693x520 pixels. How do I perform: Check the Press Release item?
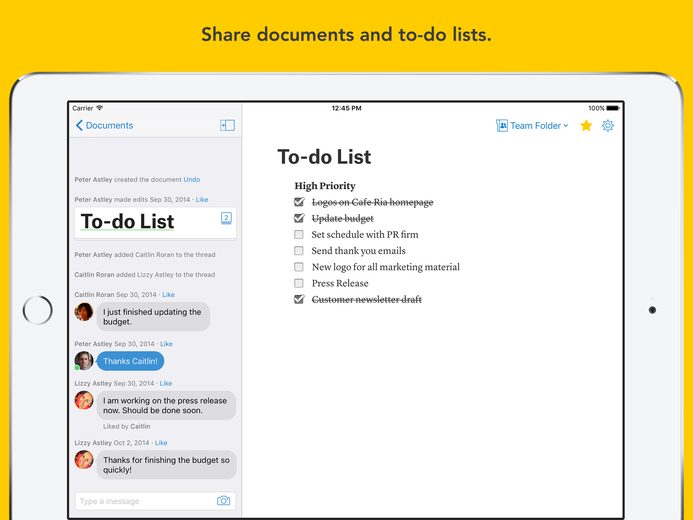tap(299, 283)
